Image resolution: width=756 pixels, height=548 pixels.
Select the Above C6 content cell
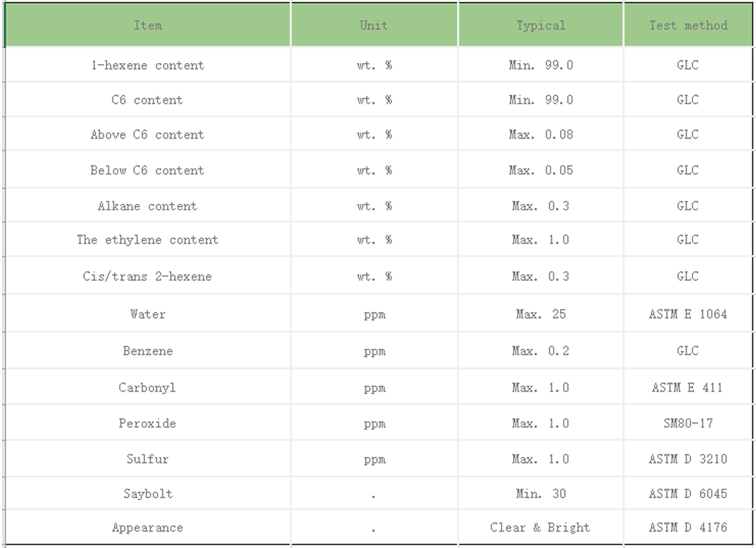[147, 135]
